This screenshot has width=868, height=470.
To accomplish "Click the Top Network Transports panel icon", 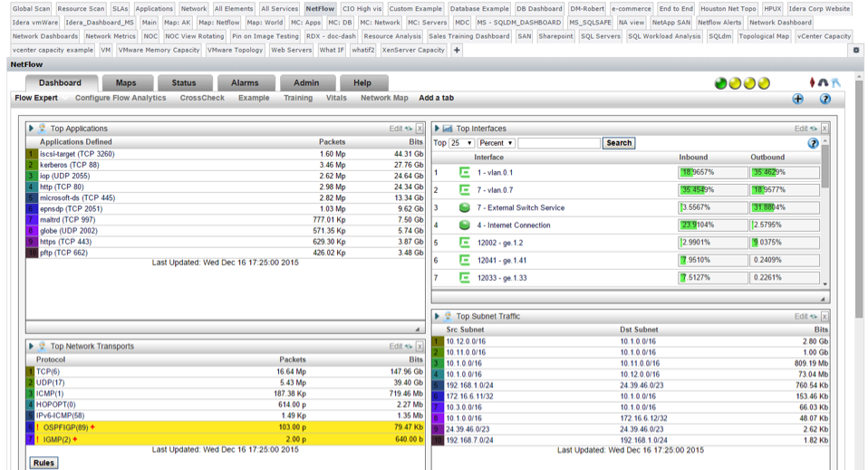I will pyautogui.click(x=42, y=347).
